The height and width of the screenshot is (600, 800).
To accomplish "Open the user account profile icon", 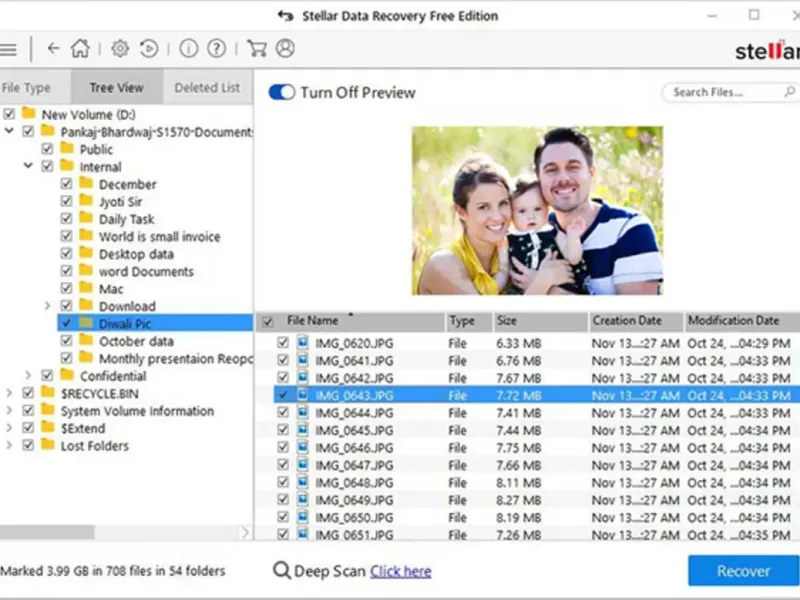I will pos(285,48).
